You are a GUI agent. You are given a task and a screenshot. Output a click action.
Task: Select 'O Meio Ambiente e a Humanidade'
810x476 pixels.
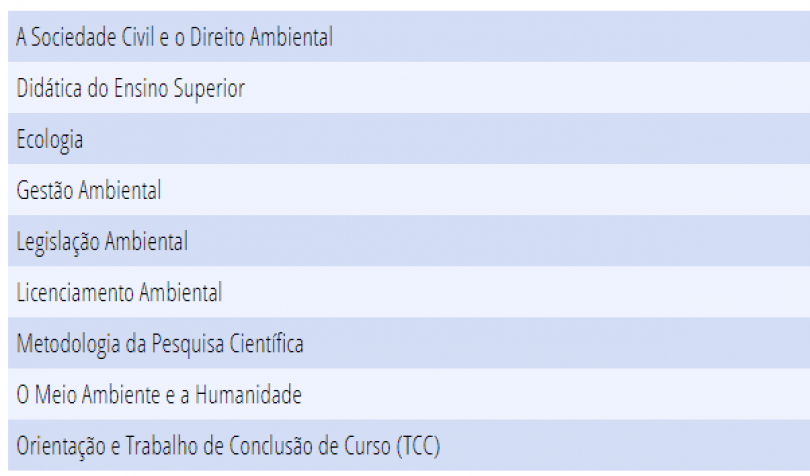[409, 394]
